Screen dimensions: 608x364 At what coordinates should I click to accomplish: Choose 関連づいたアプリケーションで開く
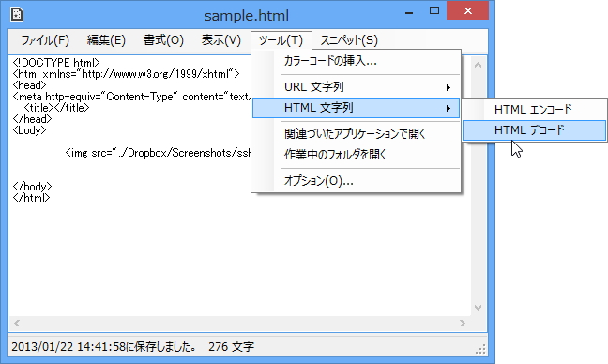pyautogui.click(x=356, y=134)
